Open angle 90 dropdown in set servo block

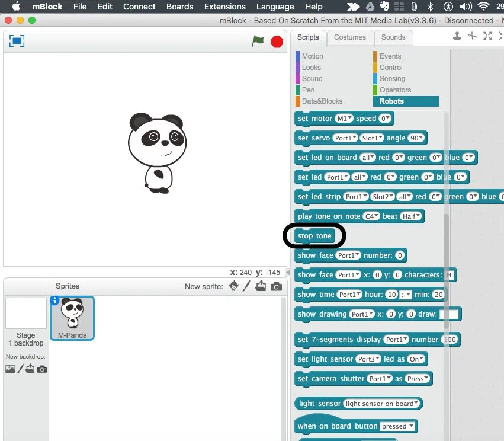coord(416,138)
